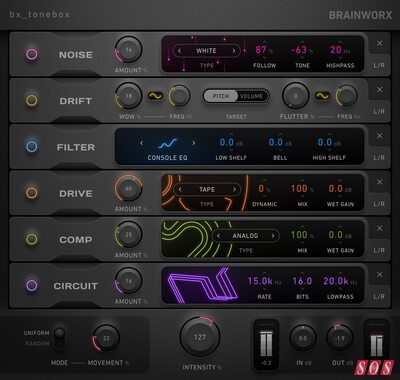The height and width of the screenshot is (380, 400).
Task: Toggle the NOISE module power button
Action: click(x=32, y=54)
